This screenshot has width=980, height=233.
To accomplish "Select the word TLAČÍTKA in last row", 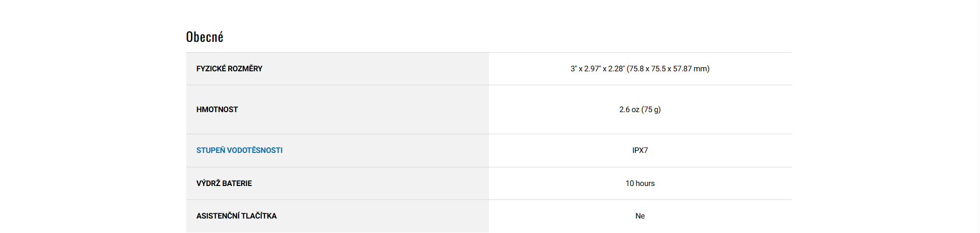I will (x=259, y=216).
